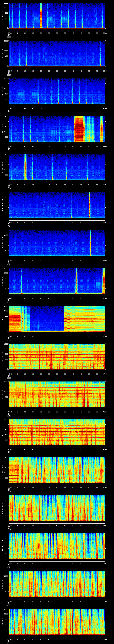Viewport: 114px width, 644px height.
Task: Select the spectrogram panel starting at 16:50:00
Action: pyautogui.click(x=57, y=508)
